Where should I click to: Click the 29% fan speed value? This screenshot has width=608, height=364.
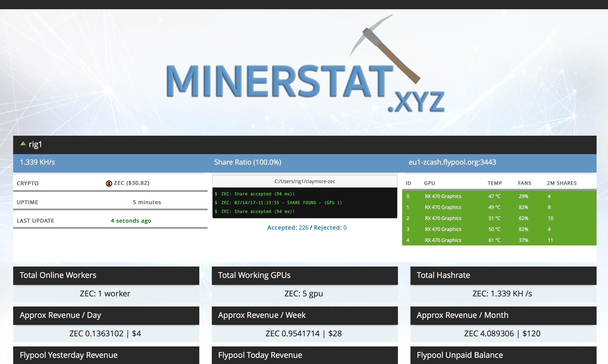523,196
